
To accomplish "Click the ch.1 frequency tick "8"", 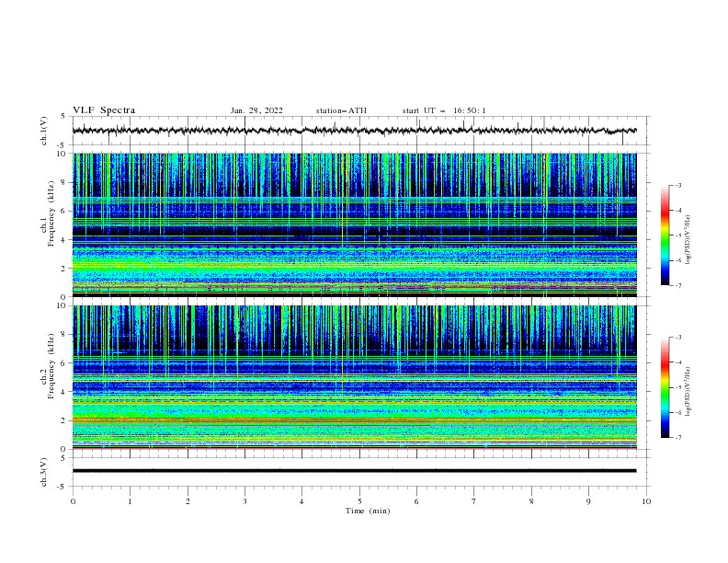I will (64, 182).
